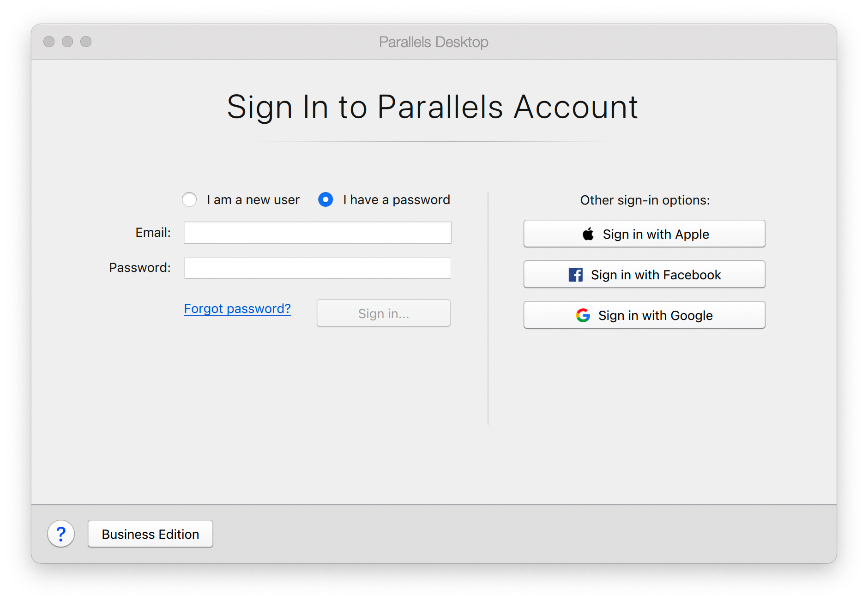Minimize the Parallels Desktop window
868x602 pixels.
click(67, 42)
